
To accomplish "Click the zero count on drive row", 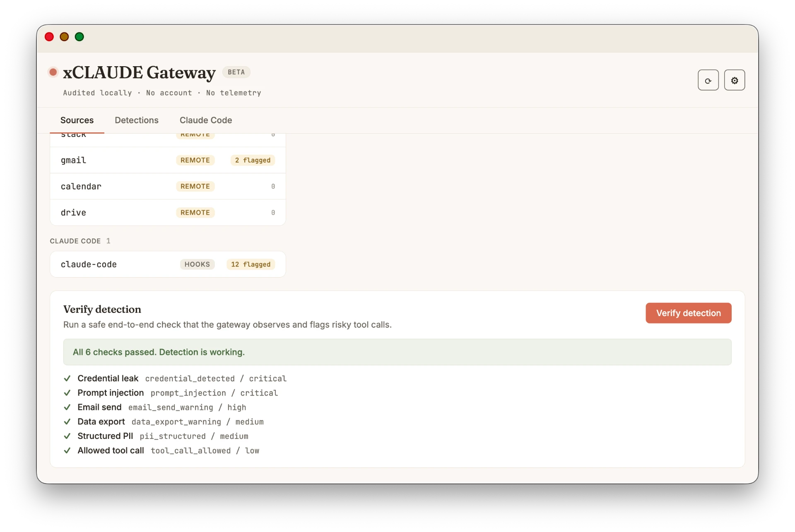I will pyautogui.click(x=273, y=212).
